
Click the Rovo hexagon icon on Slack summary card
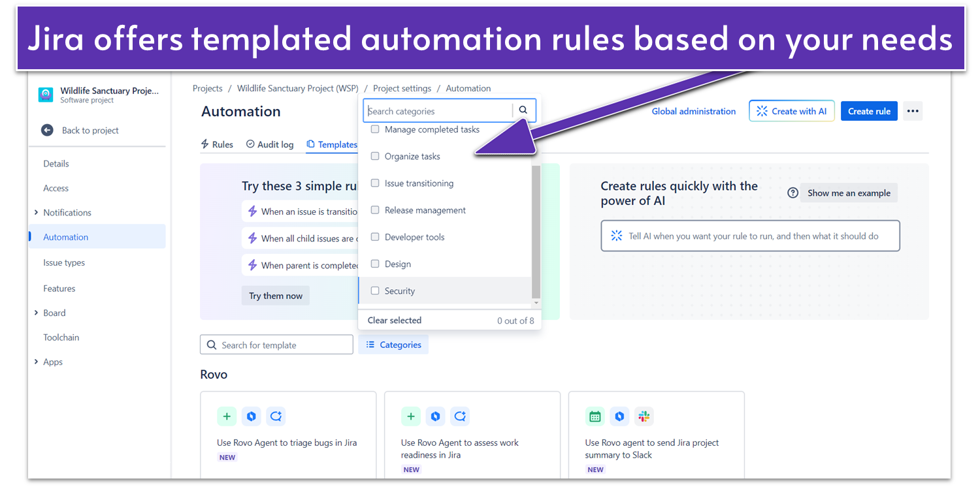[620, 416]
